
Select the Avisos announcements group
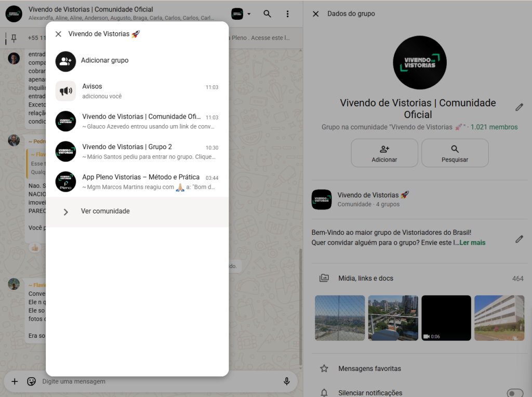[137, 91]
